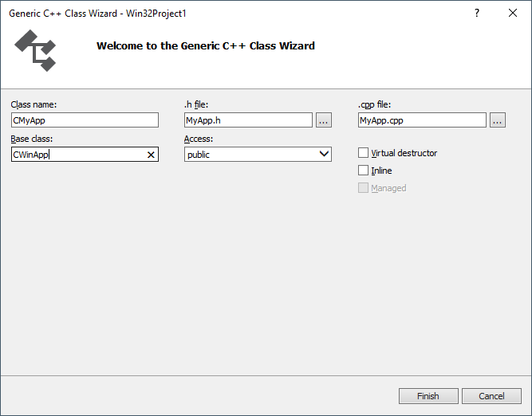Image resolution: width=532 pixels, height=416 pixels.
Task: Clear the Base class field with X icon
Action: click(x=151, y=155)
